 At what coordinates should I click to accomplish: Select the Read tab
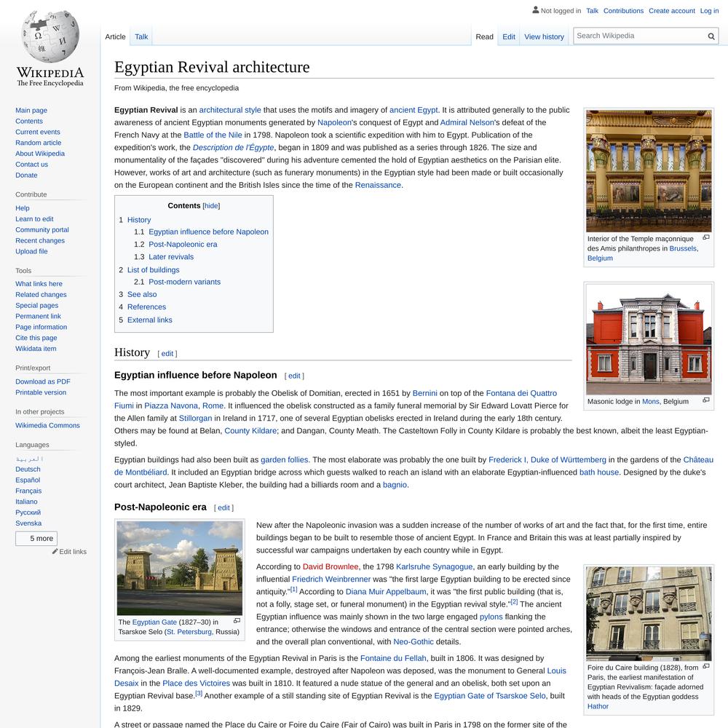pyautogui.click(x=484, y=36)
